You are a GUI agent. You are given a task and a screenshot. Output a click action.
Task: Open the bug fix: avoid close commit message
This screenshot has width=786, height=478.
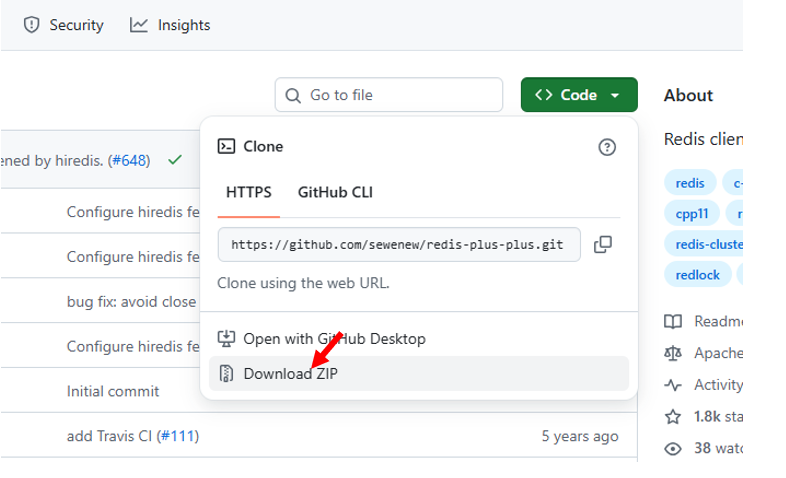[131, 302]
